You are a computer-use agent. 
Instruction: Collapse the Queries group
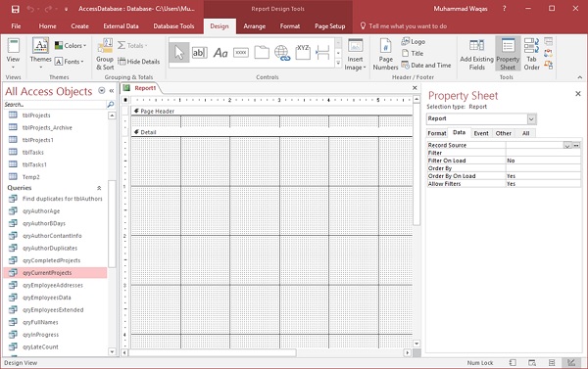point(99,188)
